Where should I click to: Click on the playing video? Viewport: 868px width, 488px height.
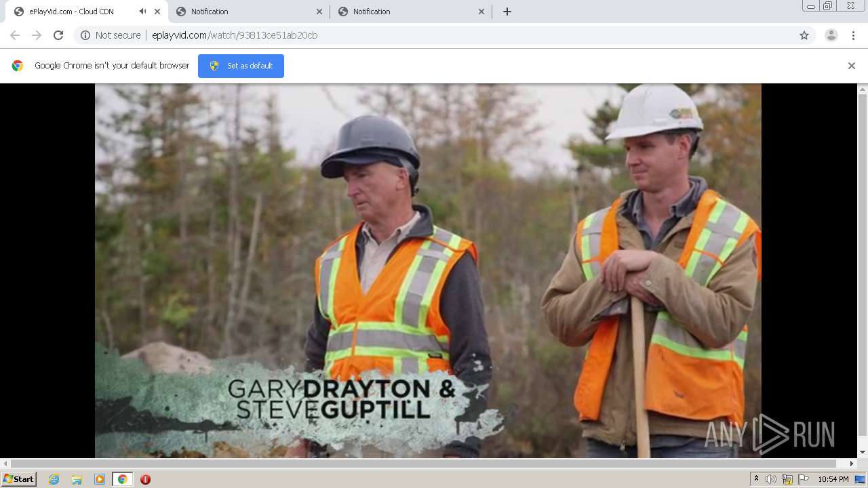click(428, 271)
